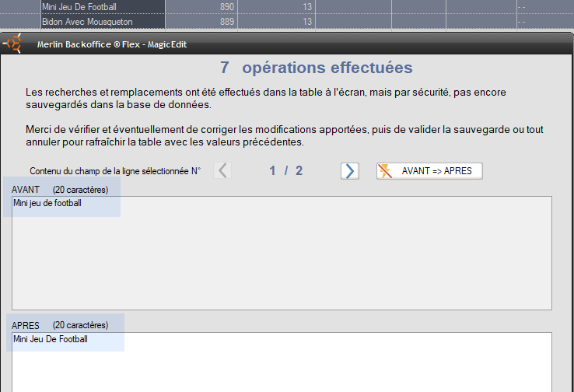574x392 pixels.
Task: Click the cell showing value 890
Action: tap(226, 7)
